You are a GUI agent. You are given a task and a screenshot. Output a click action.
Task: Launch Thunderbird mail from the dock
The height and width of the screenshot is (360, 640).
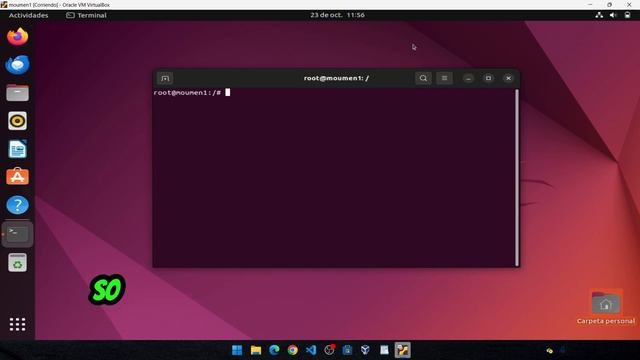17,64
